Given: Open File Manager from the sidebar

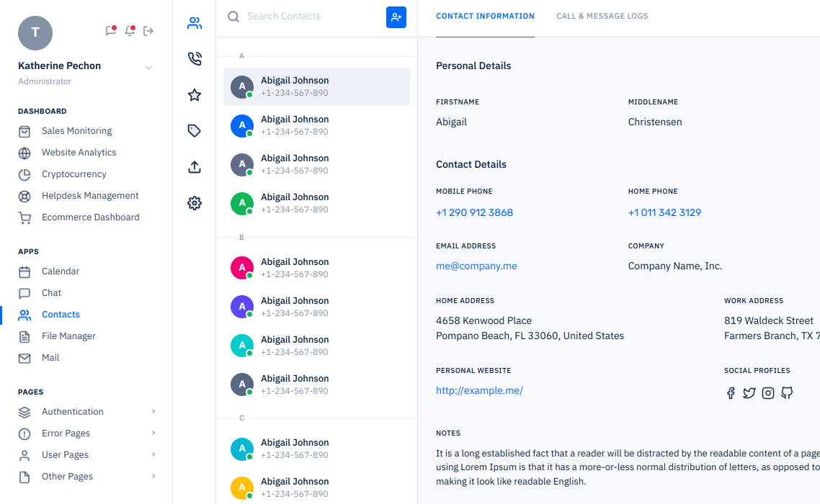Looking at the screenshot, I should (x=68, y=336).
